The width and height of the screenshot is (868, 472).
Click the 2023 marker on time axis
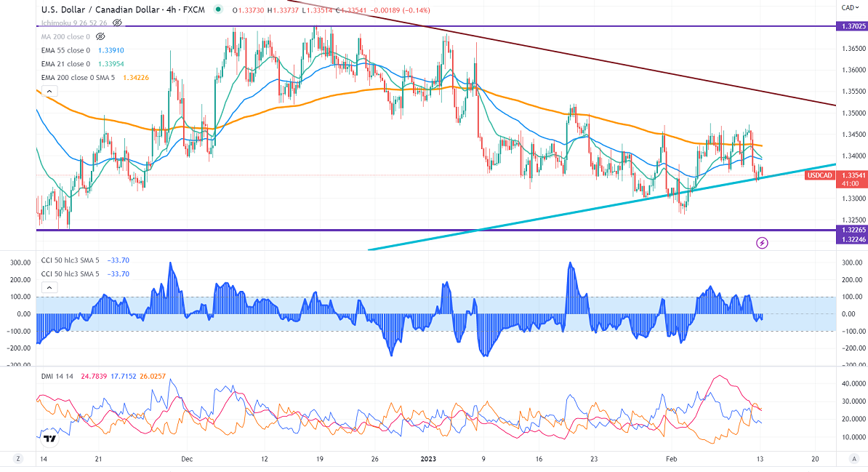427,459
